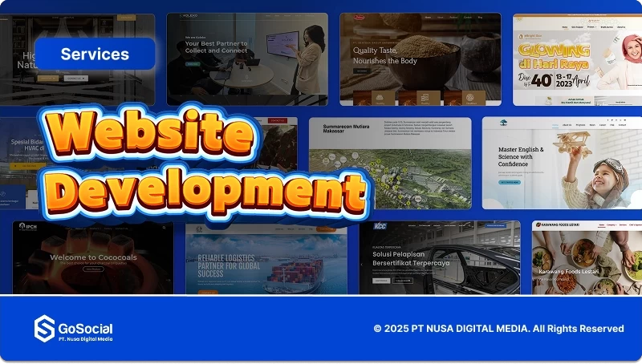Open the Glowing di Hari Raya promo thumbnail
This screenshot has width=642, height=364.
(x=576, y=60)
